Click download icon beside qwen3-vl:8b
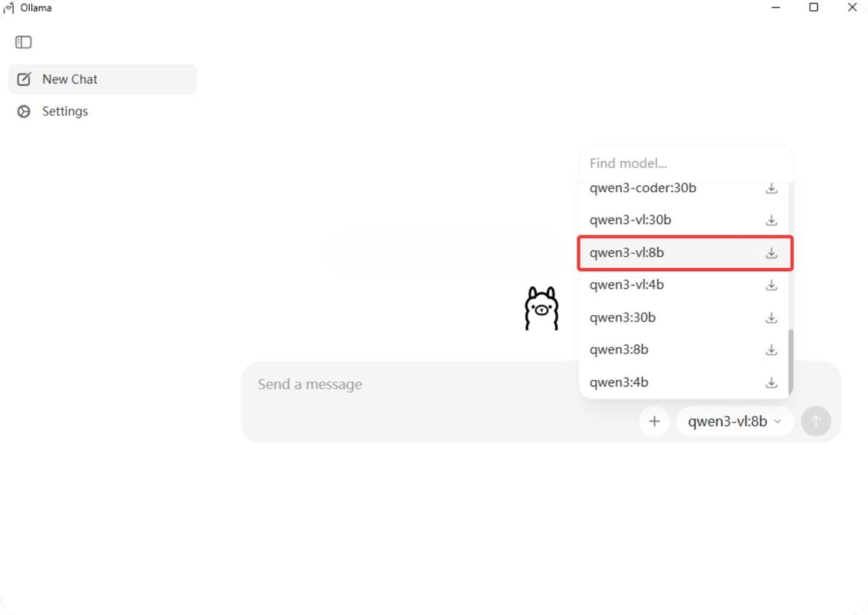This screenshot has width=868, height=615. (771, 253)
